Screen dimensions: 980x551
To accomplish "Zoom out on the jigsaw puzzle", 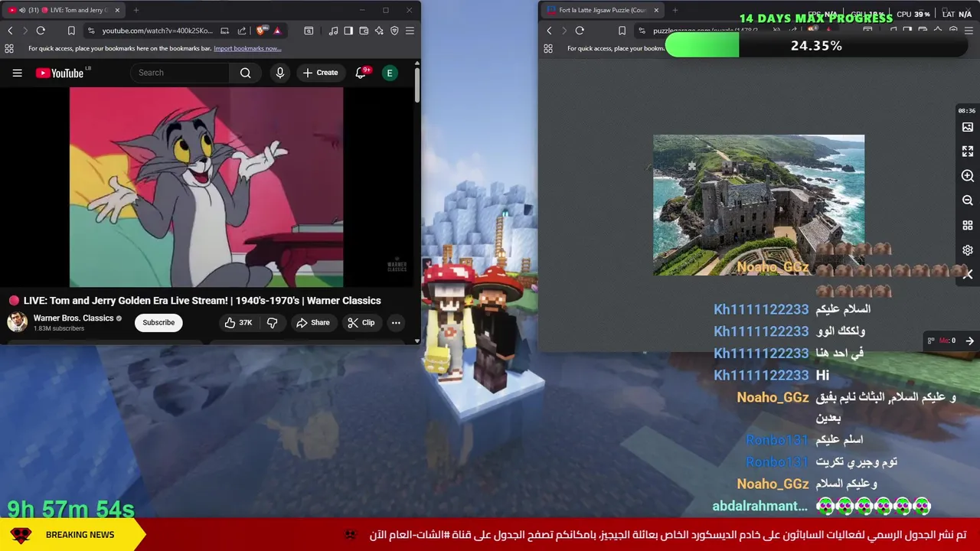I will click(x=968, y=201).
